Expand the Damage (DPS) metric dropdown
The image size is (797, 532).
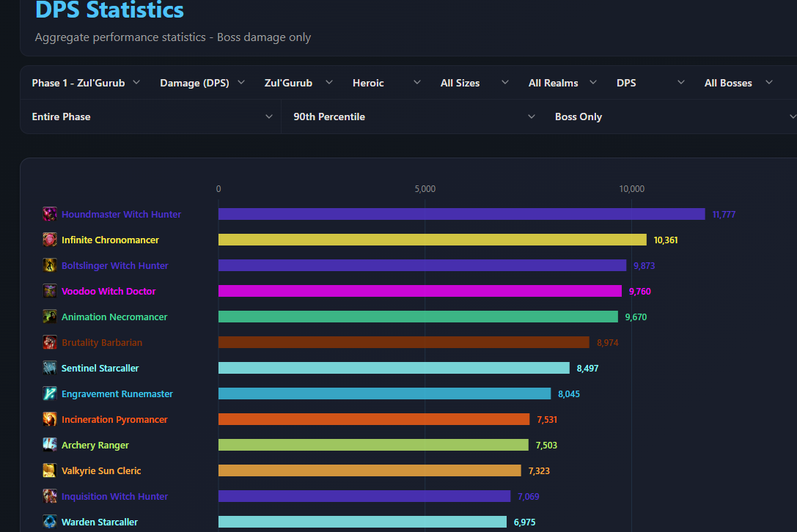(202, 83)
